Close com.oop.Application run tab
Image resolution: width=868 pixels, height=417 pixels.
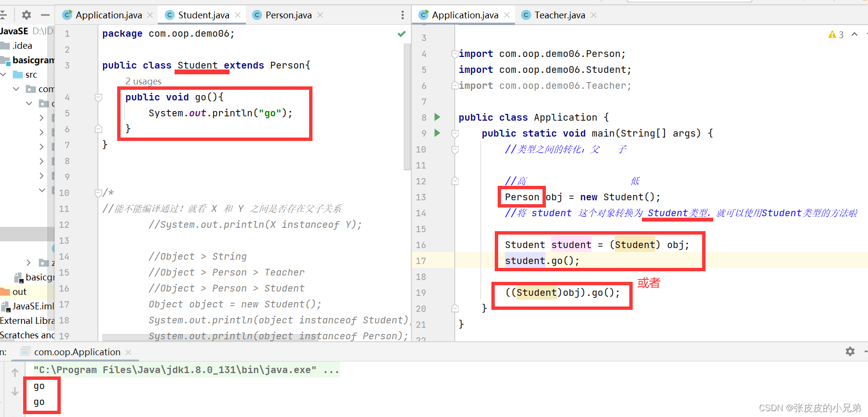[128, 352]
